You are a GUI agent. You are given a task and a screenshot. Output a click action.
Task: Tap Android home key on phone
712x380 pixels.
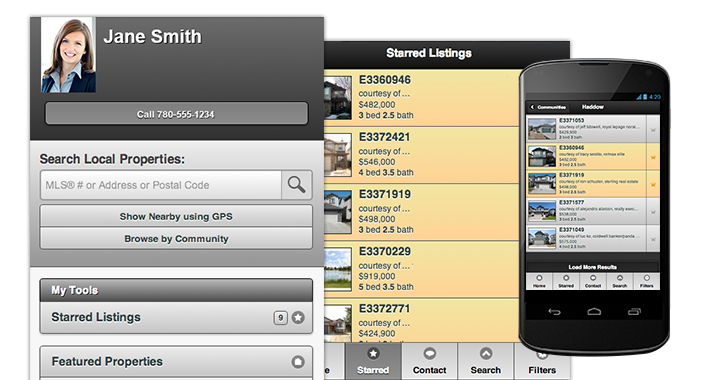[x=594, y=311]
